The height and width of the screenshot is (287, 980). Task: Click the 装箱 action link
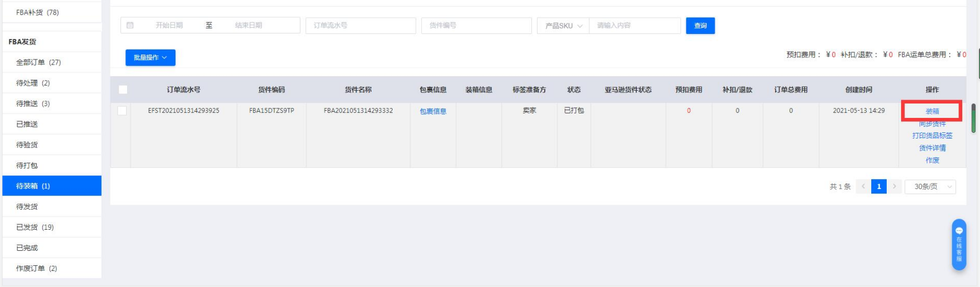point(932,111)
